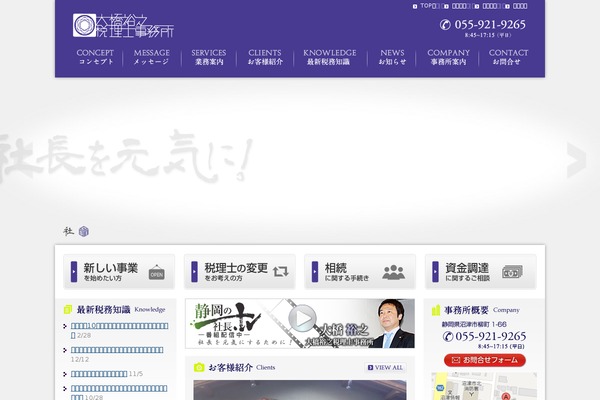Screen dimensions: 600x400
Task: Click the document icon beside 最新税務知識
Action: click(x=68, y=309)
